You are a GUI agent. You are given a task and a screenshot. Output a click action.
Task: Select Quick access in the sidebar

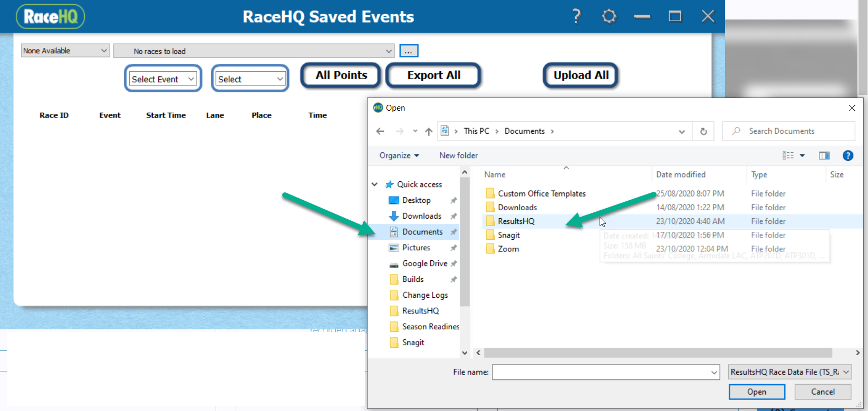(419, 184)
